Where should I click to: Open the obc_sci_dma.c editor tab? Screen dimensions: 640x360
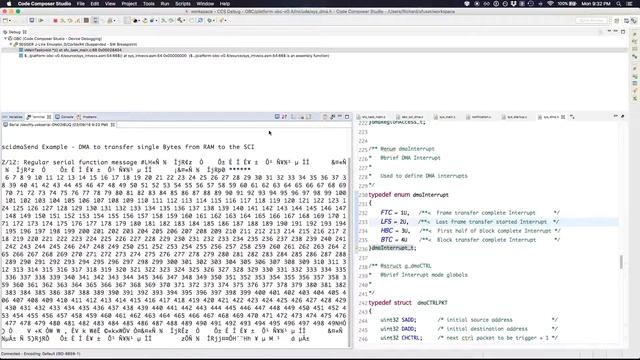tap(409, 117)
